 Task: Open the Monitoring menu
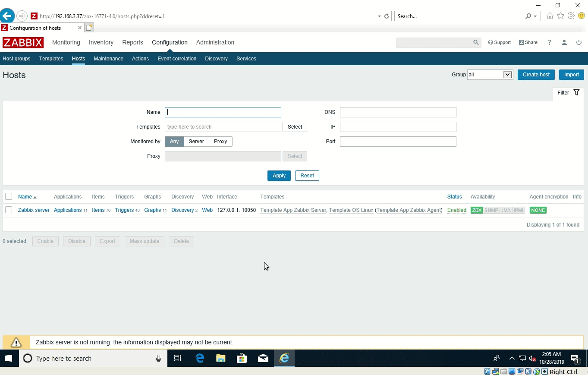[x=66, y=42]
